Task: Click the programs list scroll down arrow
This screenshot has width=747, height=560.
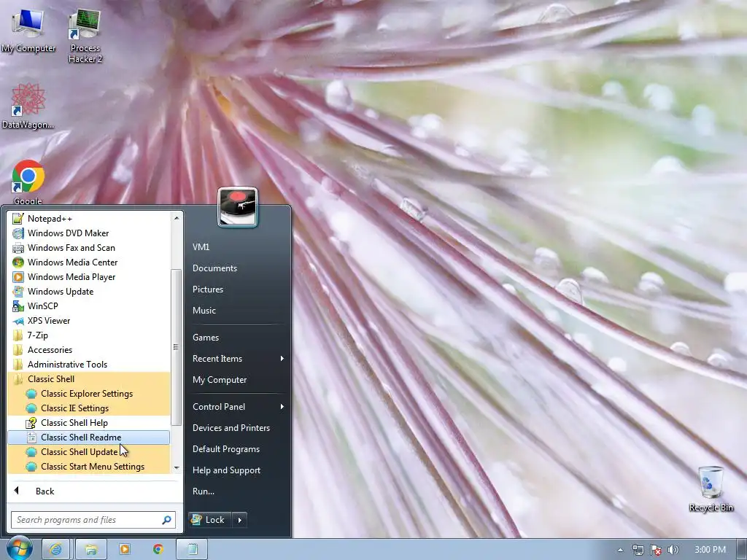Action: pyautogui.click(x=177, y=468)
